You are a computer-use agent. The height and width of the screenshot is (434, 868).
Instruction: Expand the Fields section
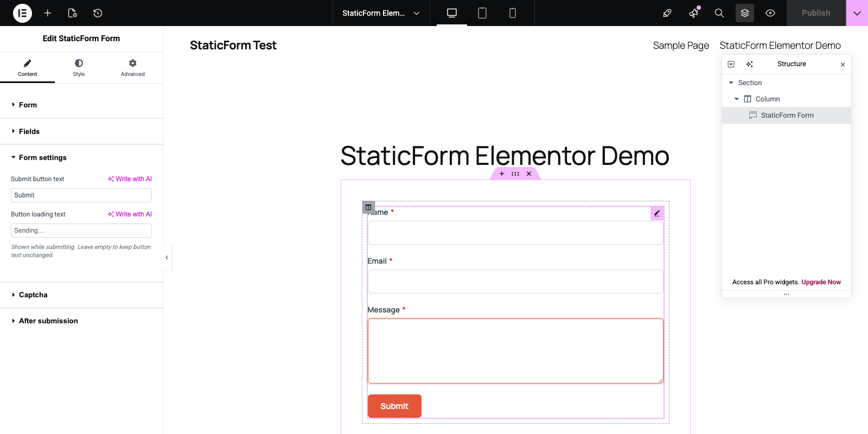[x=81, y=131]
